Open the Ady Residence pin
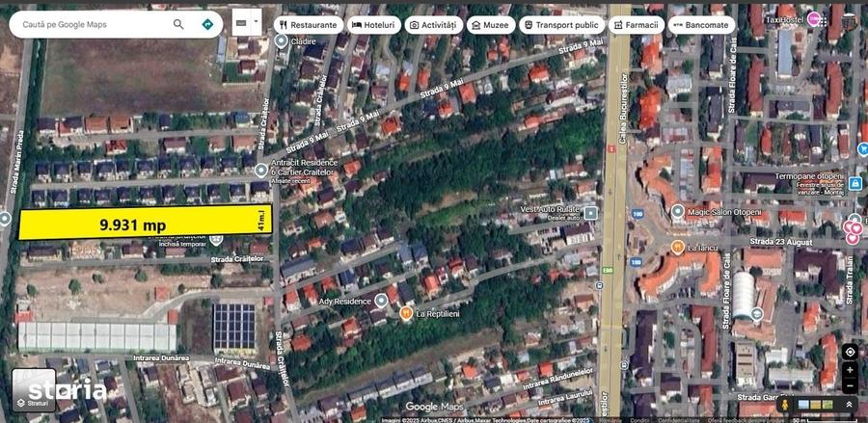The image size is (868, 423). tap(380, 302)
